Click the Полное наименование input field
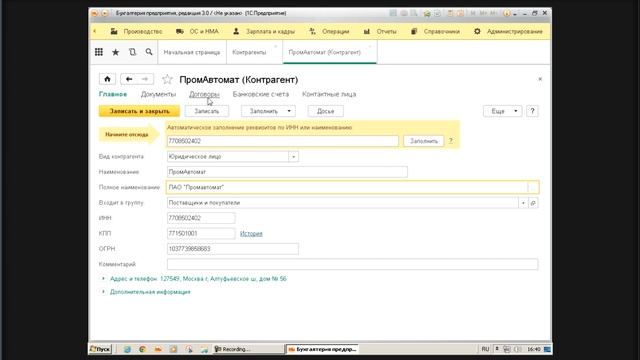Screen dimensions: 640x360 [347, 187]
